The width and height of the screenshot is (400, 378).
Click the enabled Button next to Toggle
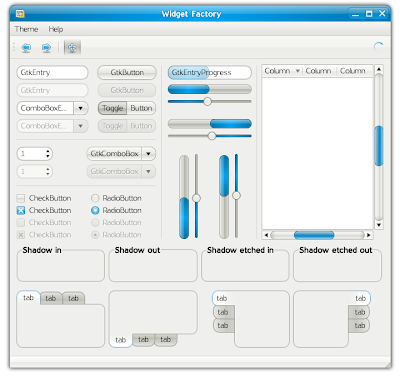coord(141,108)
